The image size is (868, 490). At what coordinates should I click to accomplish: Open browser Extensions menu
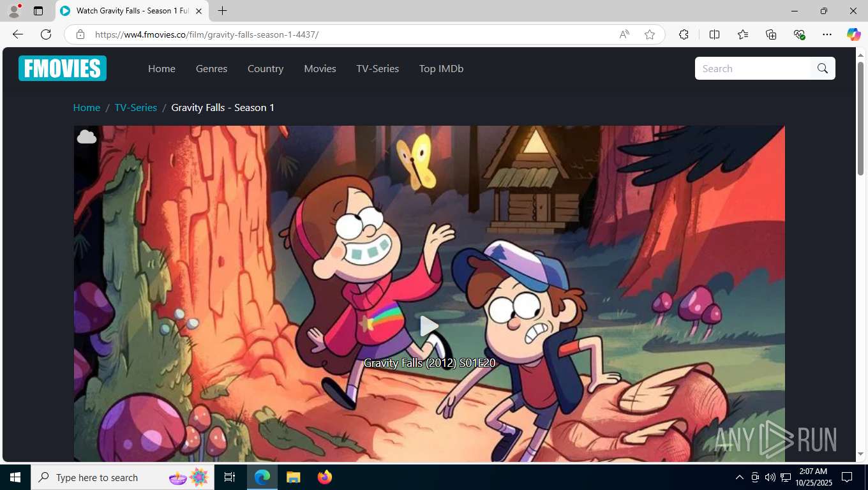(x=684, y=34)
